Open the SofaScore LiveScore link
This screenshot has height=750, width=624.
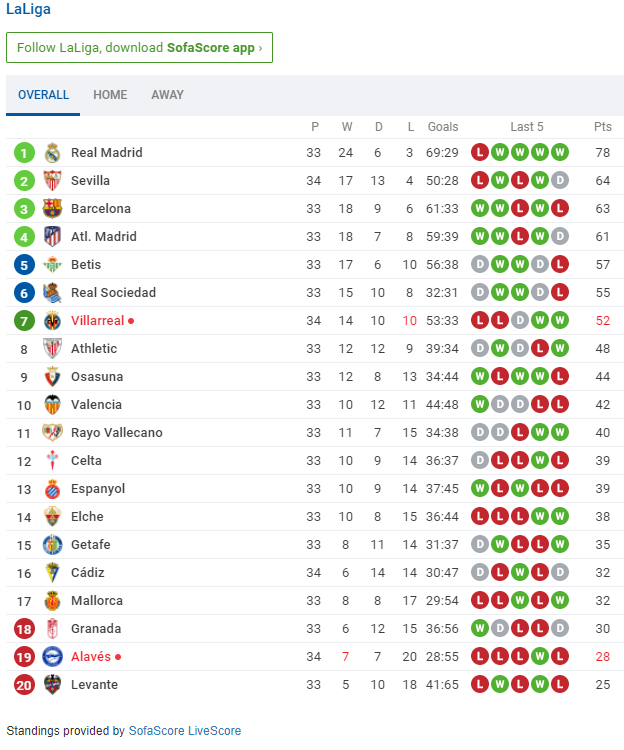pos(185,731)
